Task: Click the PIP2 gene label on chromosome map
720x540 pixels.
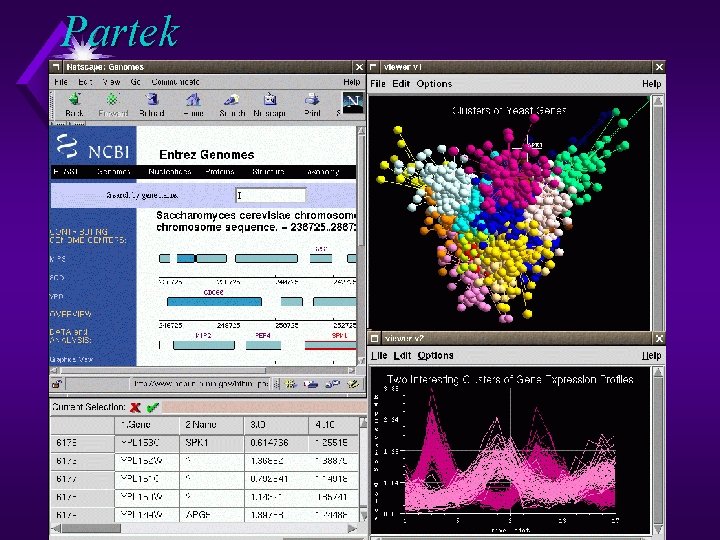Action: (x=203, y=336)
